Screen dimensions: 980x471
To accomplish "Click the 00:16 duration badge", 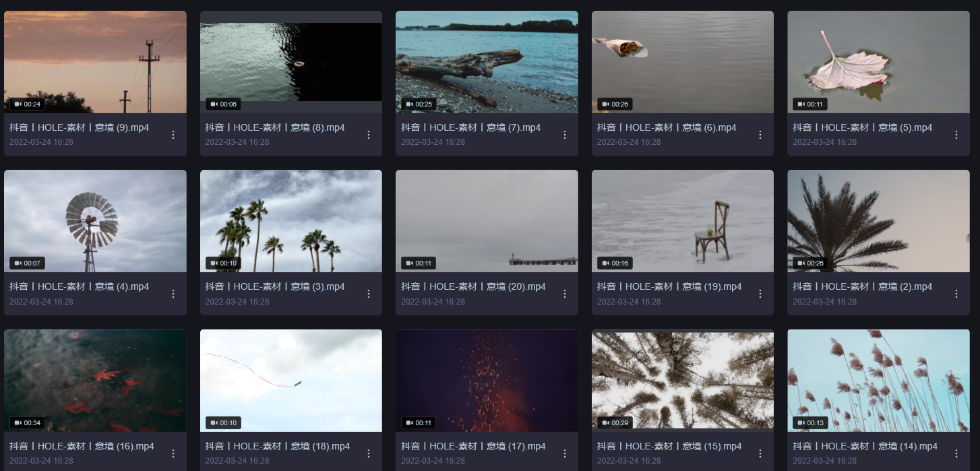I will coord(615,263).
